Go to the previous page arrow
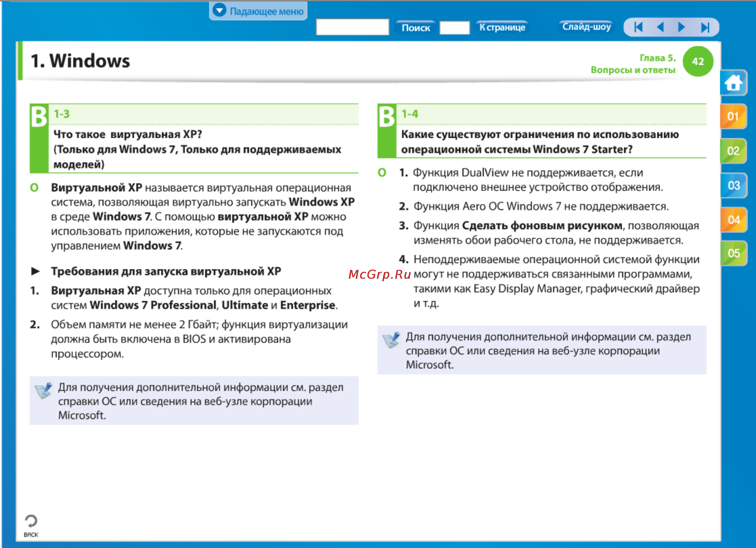Viewport: 756px width, 548px height. tap(660, 27)
